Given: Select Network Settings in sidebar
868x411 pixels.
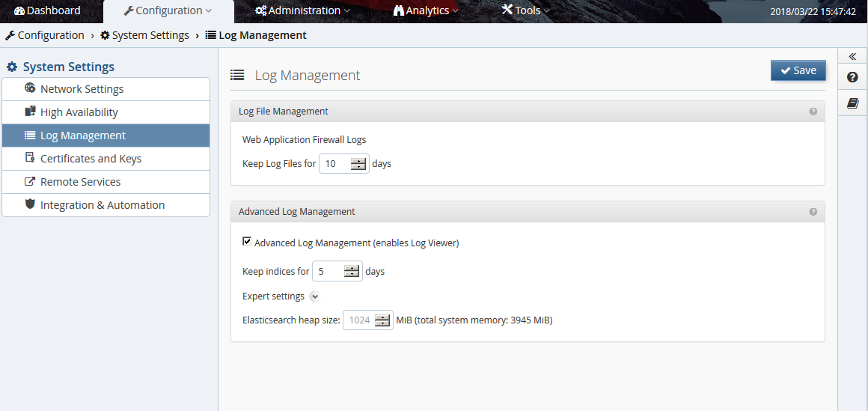Looking at the screenshot, I should coord(106,89).
